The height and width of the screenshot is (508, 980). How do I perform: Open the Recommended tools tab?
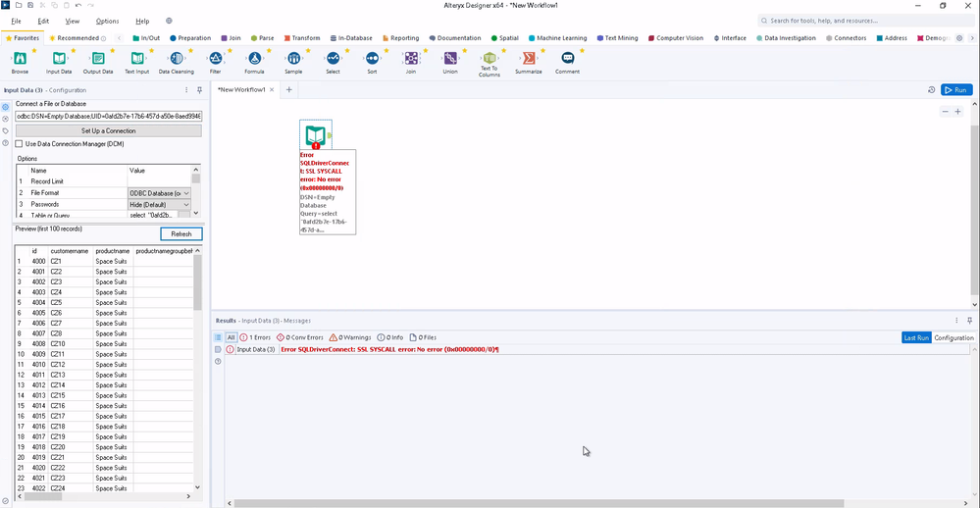pos(77,38)
